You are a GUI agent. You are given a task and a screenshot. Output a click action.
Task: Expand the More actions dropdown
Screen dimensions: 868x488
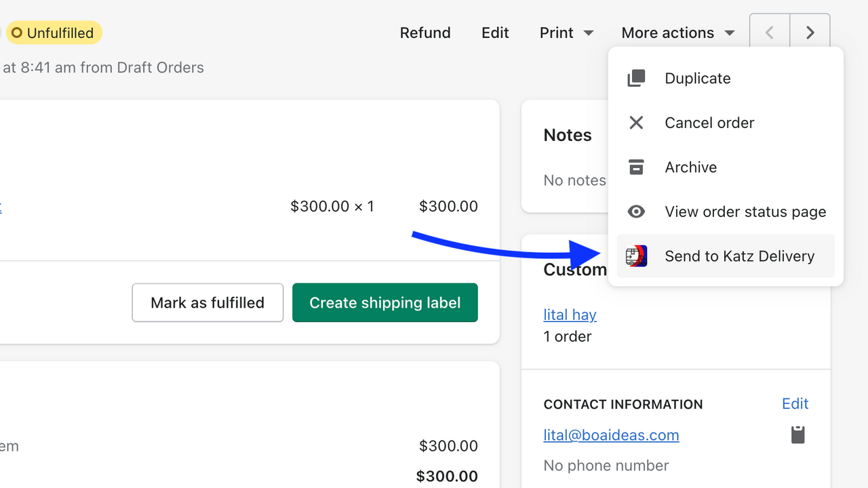tap(677, 33)
